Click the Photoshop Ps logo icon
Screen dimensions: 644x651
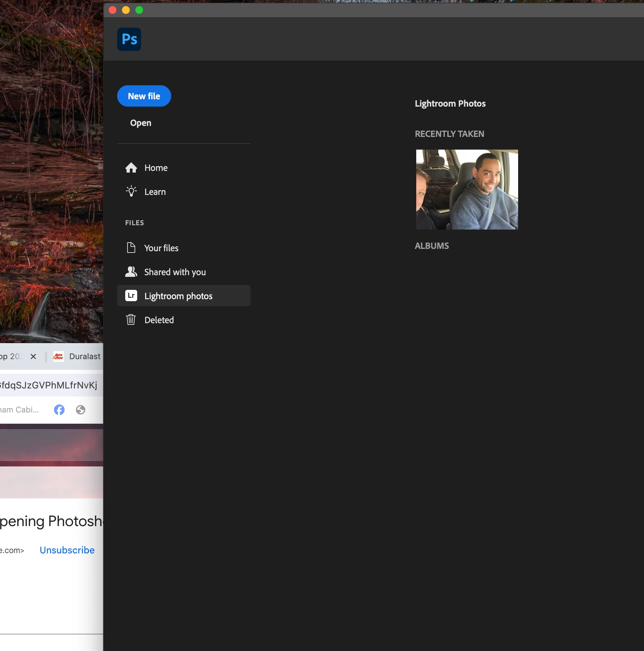pyautogui.click(x=129, y=39)
